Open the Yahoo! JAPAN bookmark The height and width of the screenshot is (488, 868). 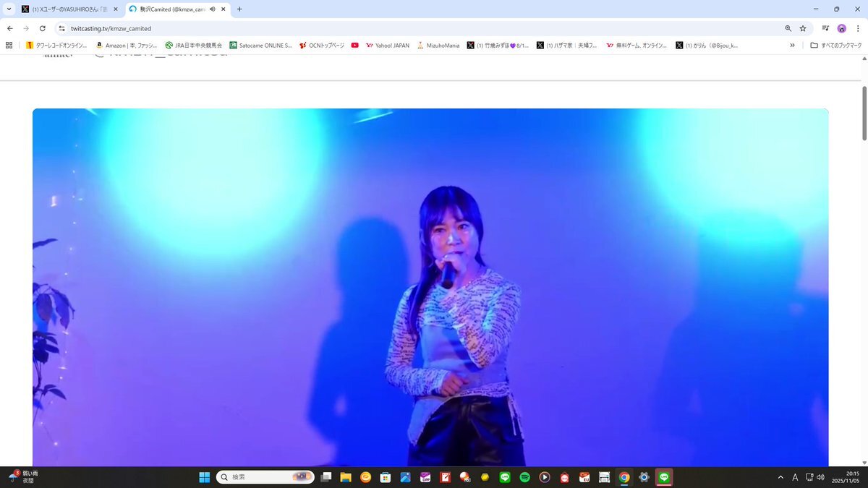[x=388, y=45]
